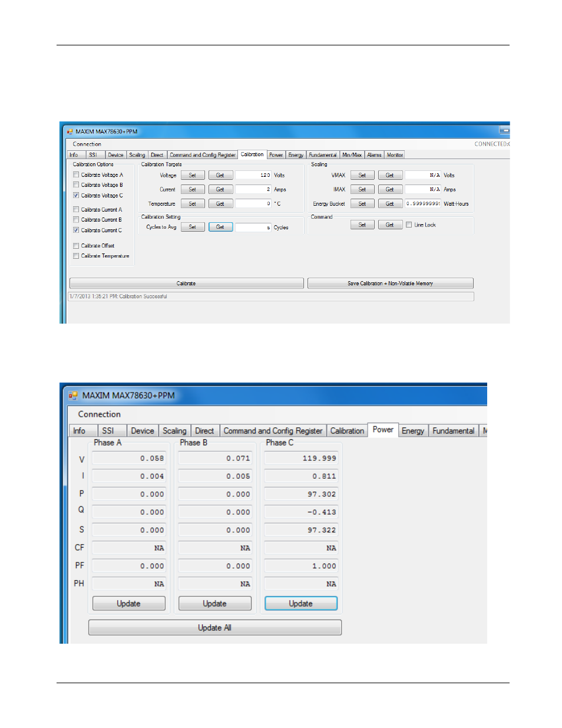Open Command and Config Register tab, upper window
562x728 pixels.
click(203, 155)
